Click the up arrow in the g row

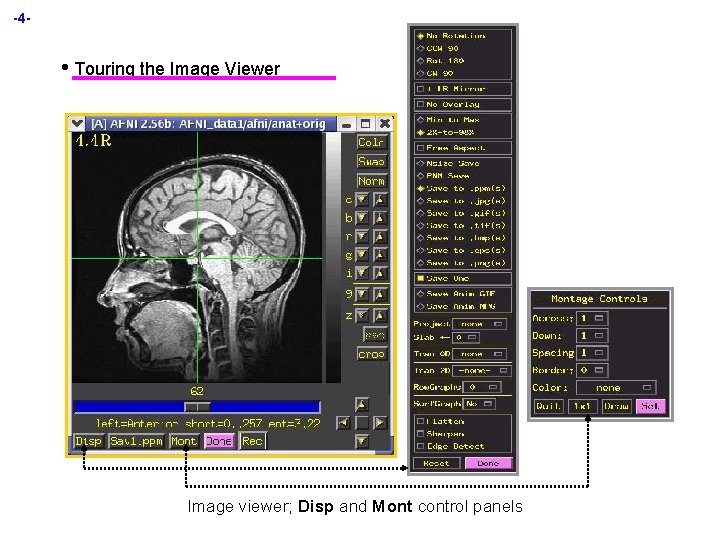coord(380,254)
